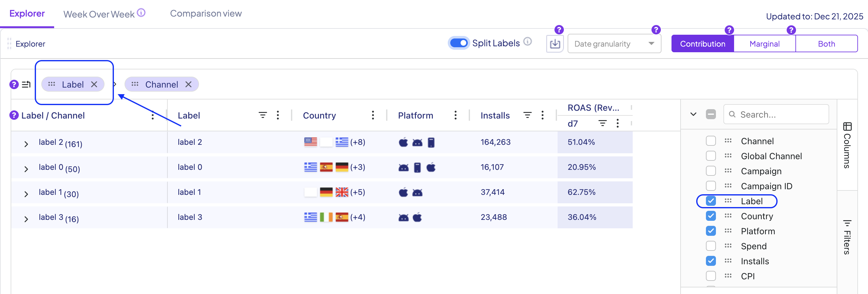Open the Filters side panel tab

(847, 238)
